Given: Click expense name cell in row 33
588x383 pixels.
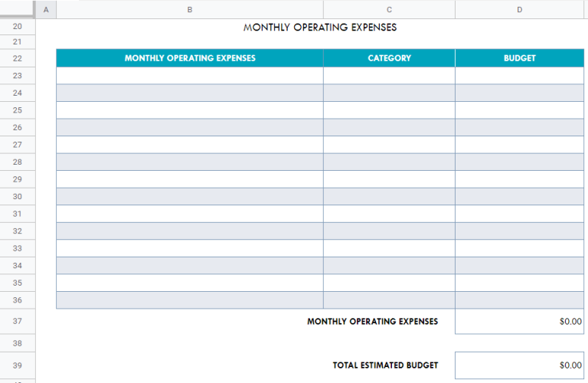Looking at the screenshot, I should 190,248.
